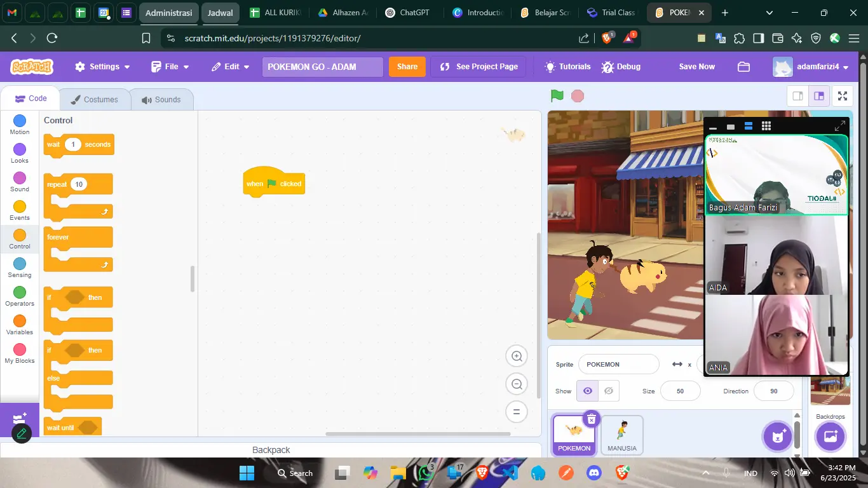868x488 pixels.
Task: Click the green flag to run project
Action: tap(557, 95)
